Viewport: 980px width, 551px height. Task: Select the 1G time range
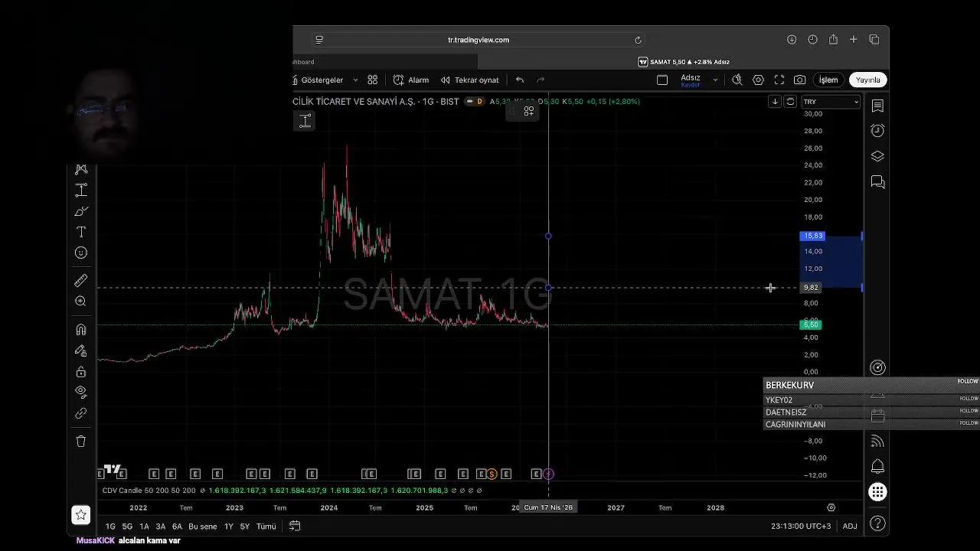(x=110, y=527)
